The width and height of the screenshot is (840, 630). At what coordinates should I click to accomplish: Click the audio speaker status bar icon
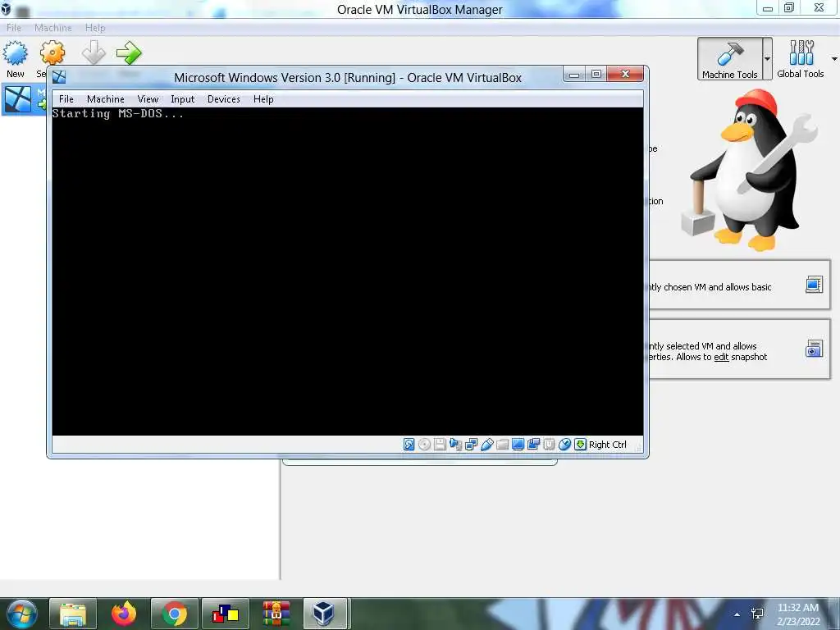[455, 444]
